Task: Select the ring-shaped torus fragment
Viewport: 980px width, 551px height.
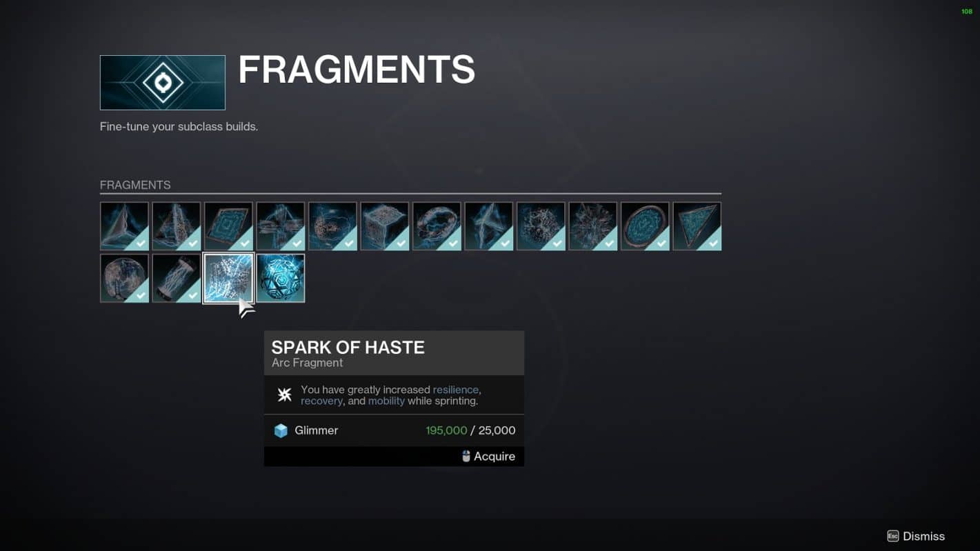Action: 437,226
